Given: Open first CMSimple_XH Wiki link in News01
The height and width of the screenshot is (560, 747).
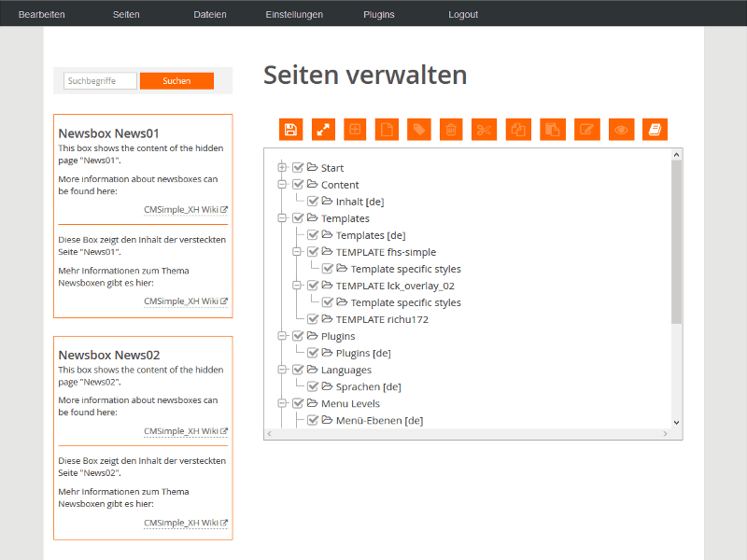Looking at the screenshot, I should 186,209.
